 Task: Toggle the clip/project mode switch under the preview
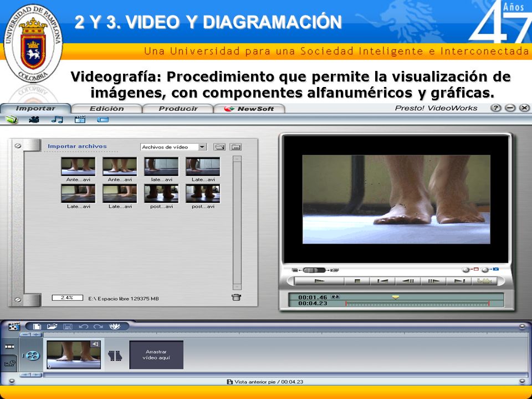(x=315, y=270)
